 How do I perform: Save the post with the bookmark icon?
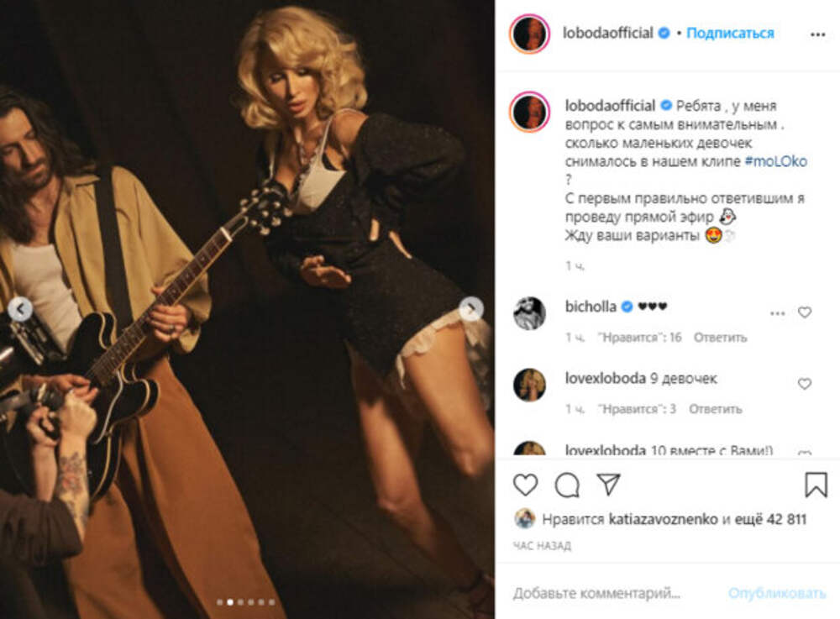816,485
